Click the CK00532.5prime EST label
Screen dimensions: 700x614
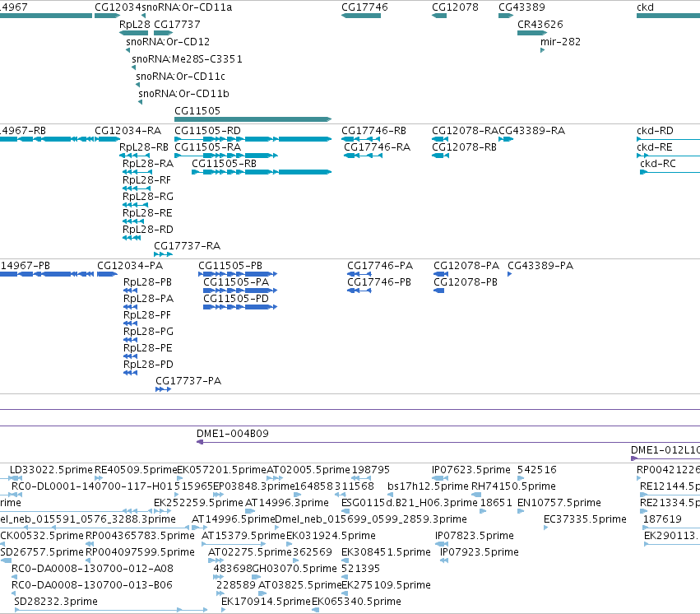42,536
